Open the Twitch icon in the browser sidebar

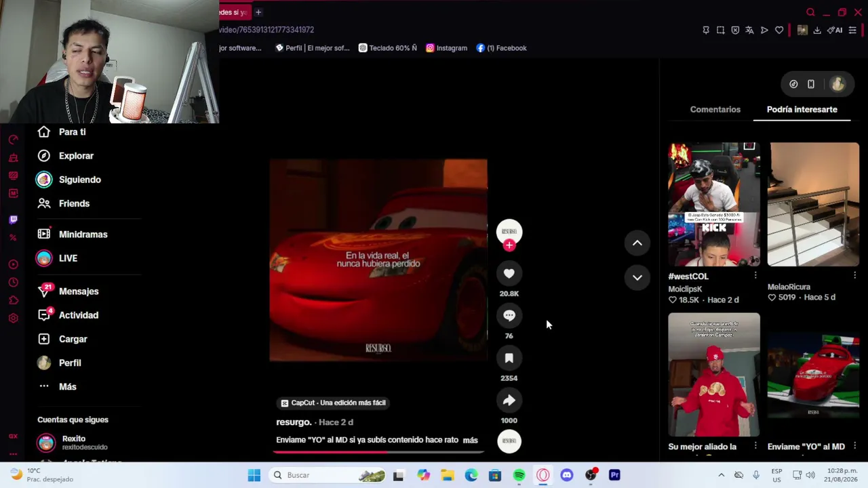[13, 220]
